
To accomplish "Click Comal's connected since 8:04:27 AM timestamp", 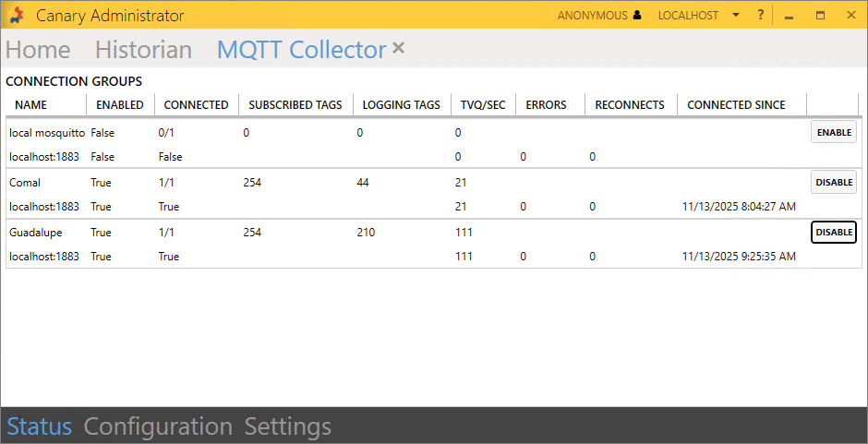I will 739,207.
